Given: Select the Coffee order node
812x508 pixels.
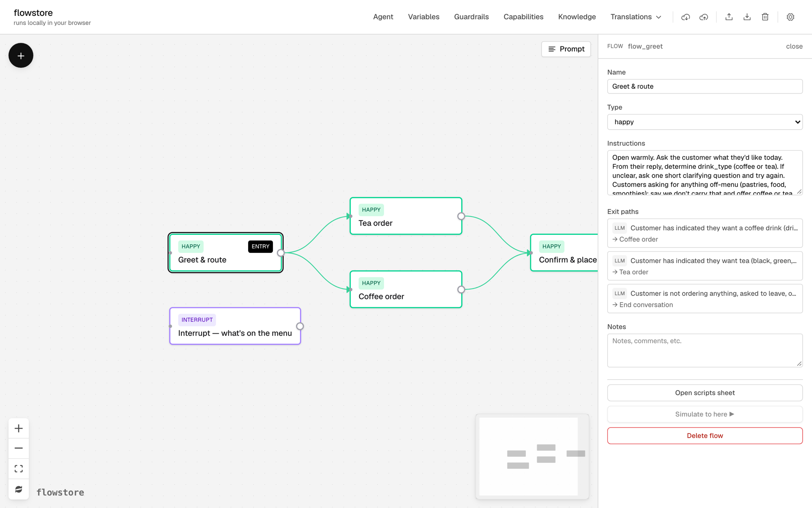Looking at the screenshot, I should click(x=406, y=289).
